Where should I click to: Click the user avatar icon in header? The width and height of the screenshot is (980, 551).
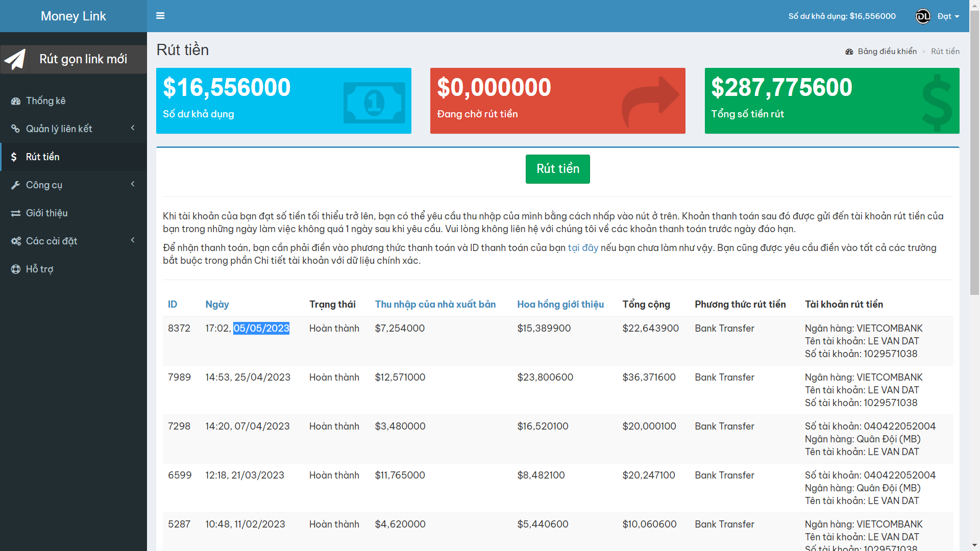click(x=923, y=16)
